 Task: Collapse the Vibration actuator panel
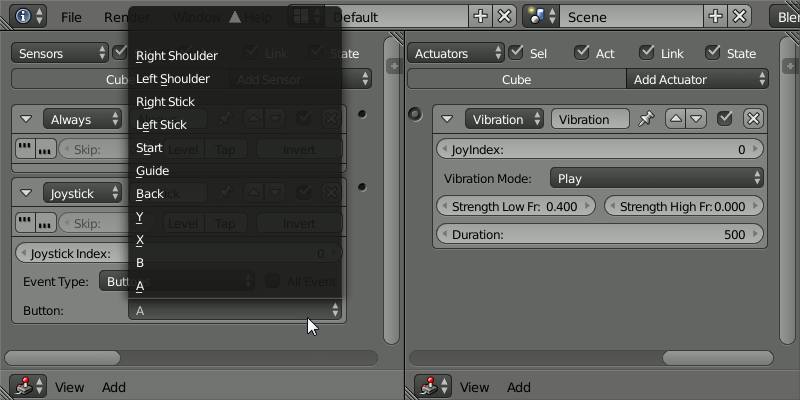tap(448, 119)
